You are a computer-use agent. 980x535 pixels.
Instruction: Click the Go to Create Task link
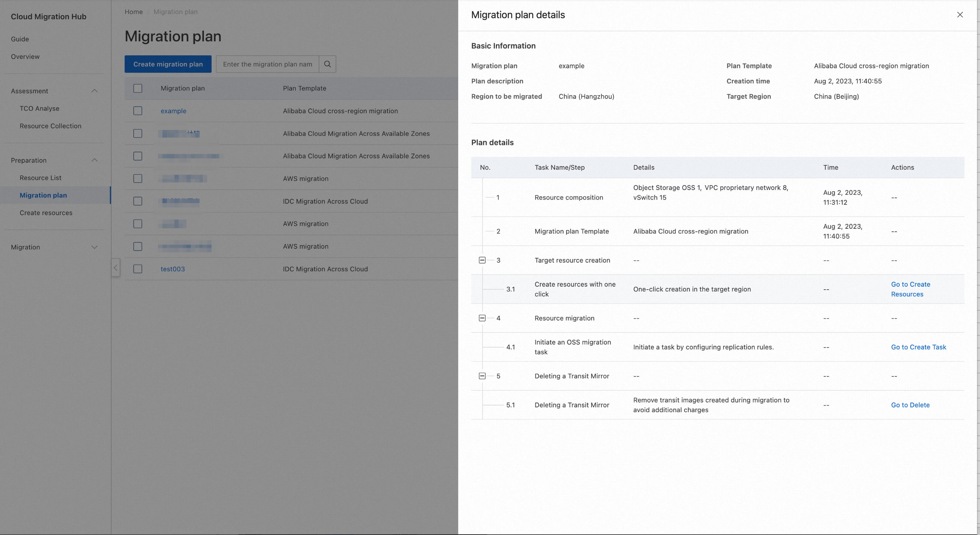tap(918, 347)
